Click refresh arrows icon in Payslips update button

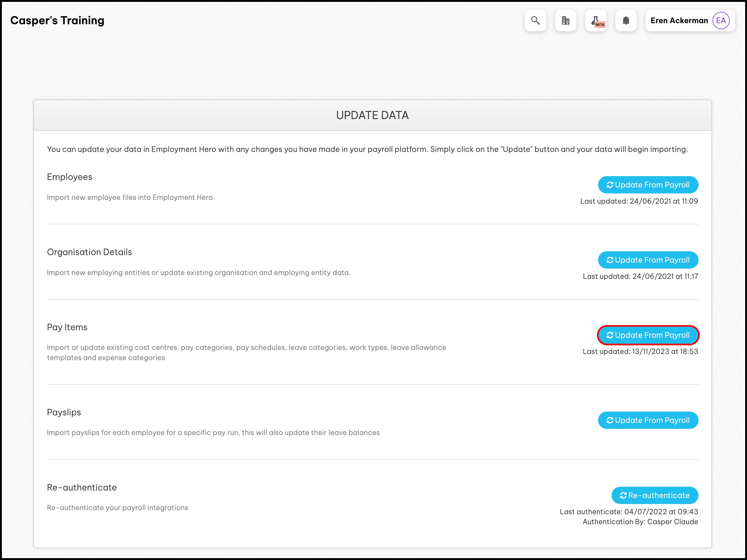click(x=610, y=420)
